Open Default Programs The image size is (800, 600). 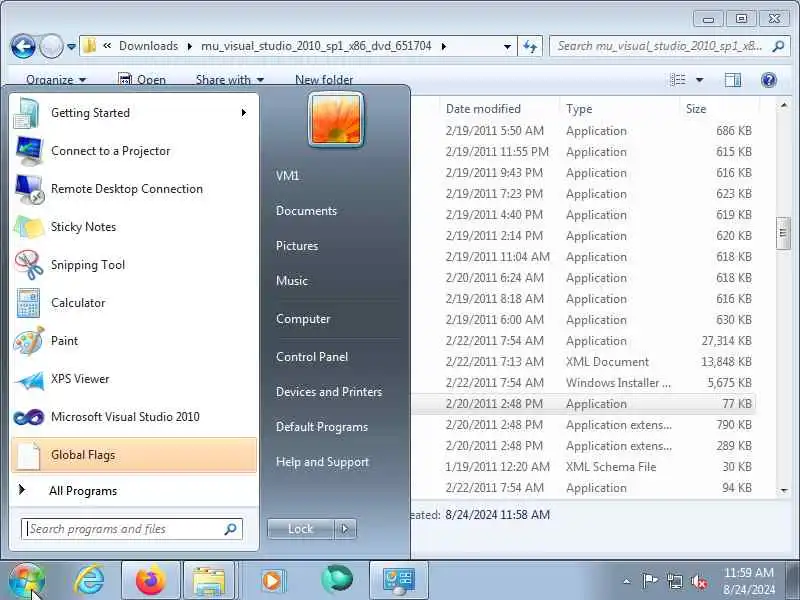322,427
